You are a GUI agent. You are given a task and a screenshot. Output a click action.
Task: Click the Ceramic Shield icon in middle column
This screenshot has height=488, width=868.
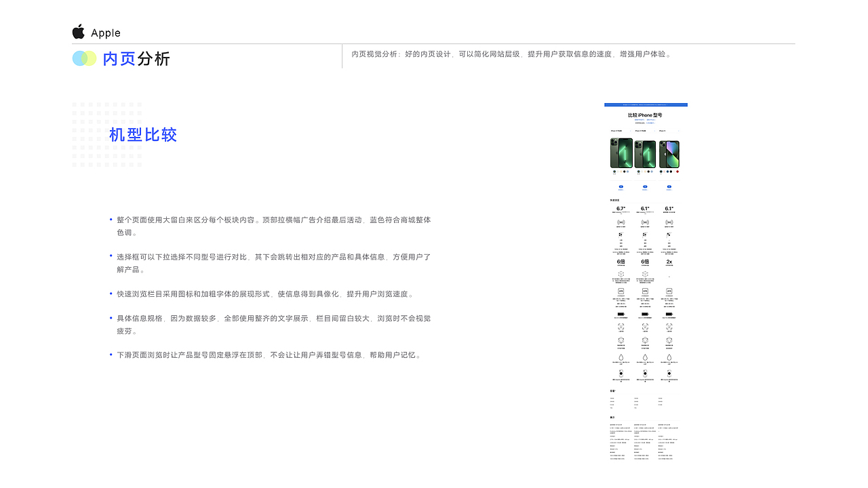coord(645,340)
